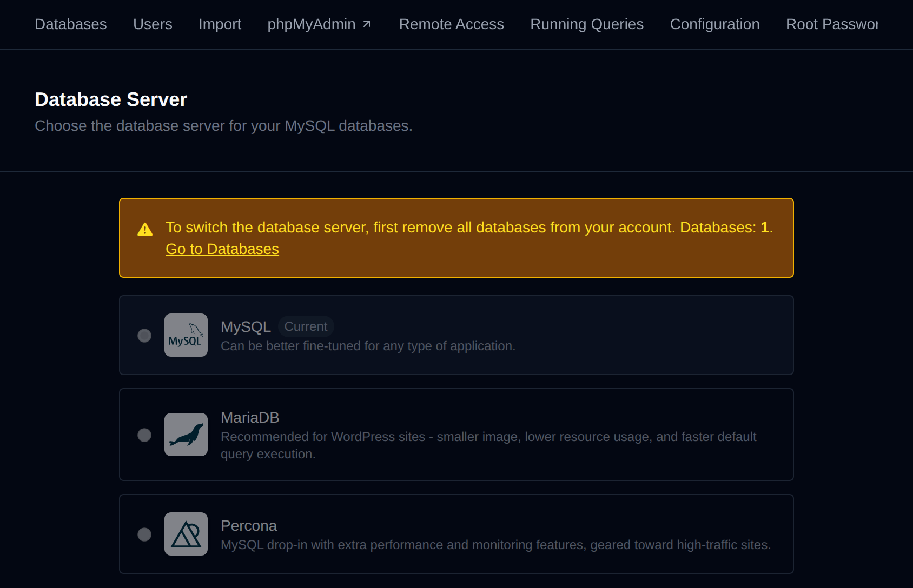Image resolution: width=913 pixels, height=588 pixels.
Task: Open the Configuration tab
Action: (x=714, y=24)
